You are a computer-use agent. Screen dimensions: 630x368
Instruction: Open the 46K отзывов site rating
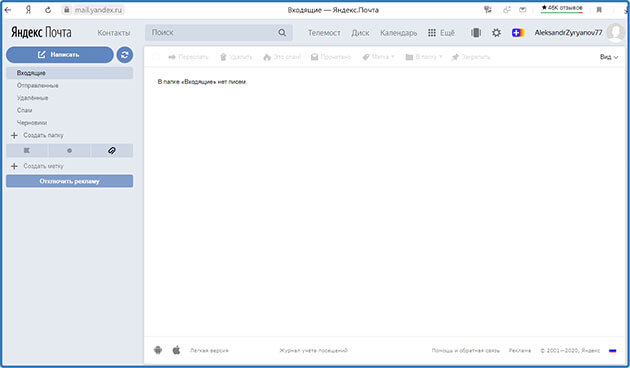(561, 8)
